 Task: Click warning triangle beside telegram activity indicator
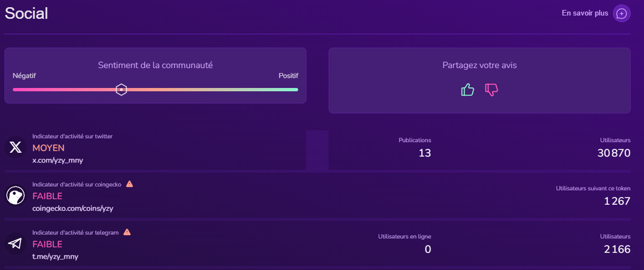127,232
